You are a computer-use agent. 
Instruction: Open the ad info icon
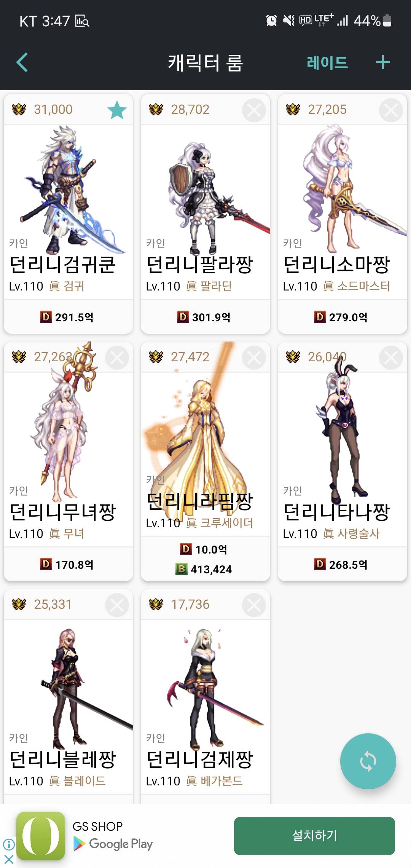point(9,844)
